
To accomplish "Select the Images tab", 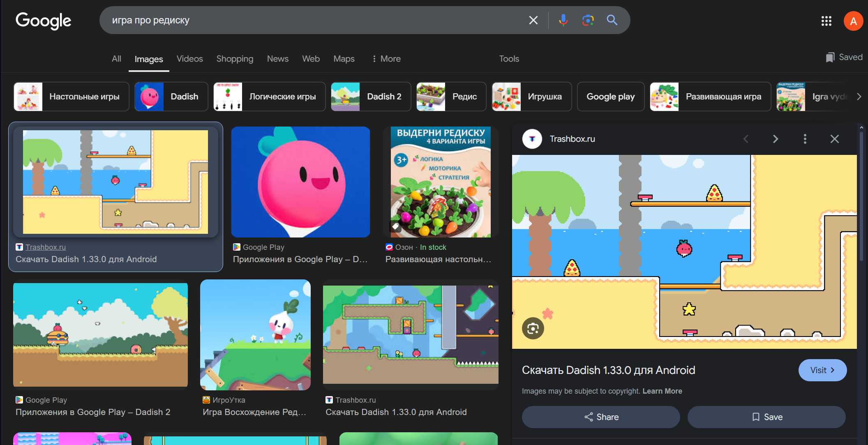I will [x=149, y=59].
